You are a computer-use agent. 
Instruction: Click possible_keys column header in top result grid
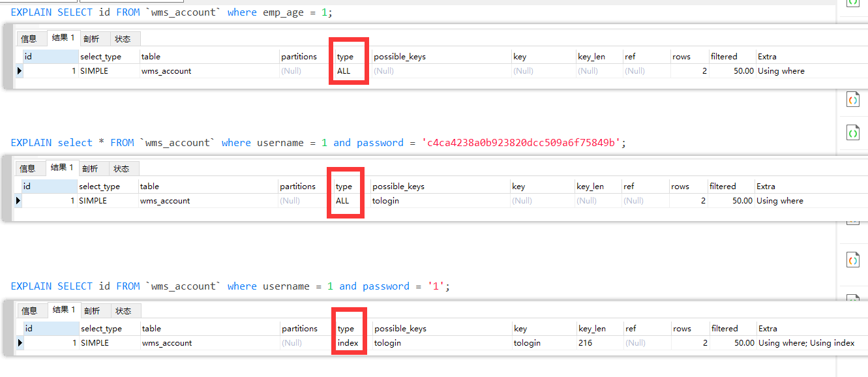tap(399, 56)
